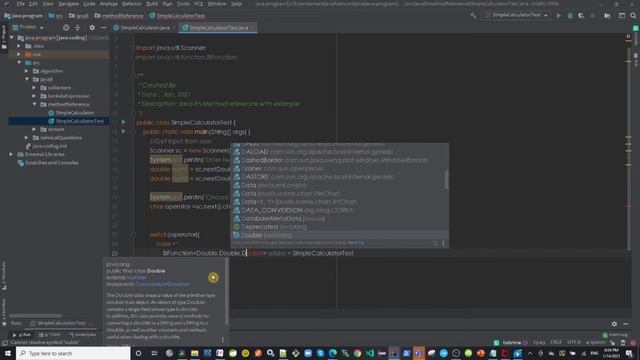Choose the Deprecated java.lang suggestion
640x360 pixels.
click(x=340, y=227)
